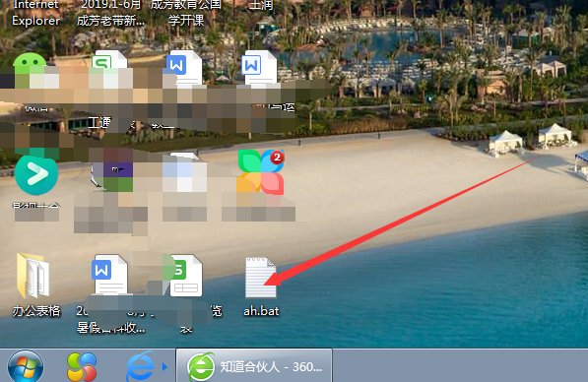588x382 pixels.
Task: Open Internet Explorer from the taskbar
Action: (x=140, y=366)
